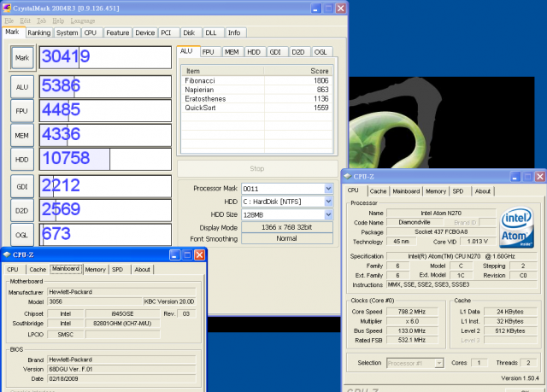Viewport: 547px width, 392px height.
Task: Click the CrystalMark title bar app icon
Action: [x=7, y=8]
